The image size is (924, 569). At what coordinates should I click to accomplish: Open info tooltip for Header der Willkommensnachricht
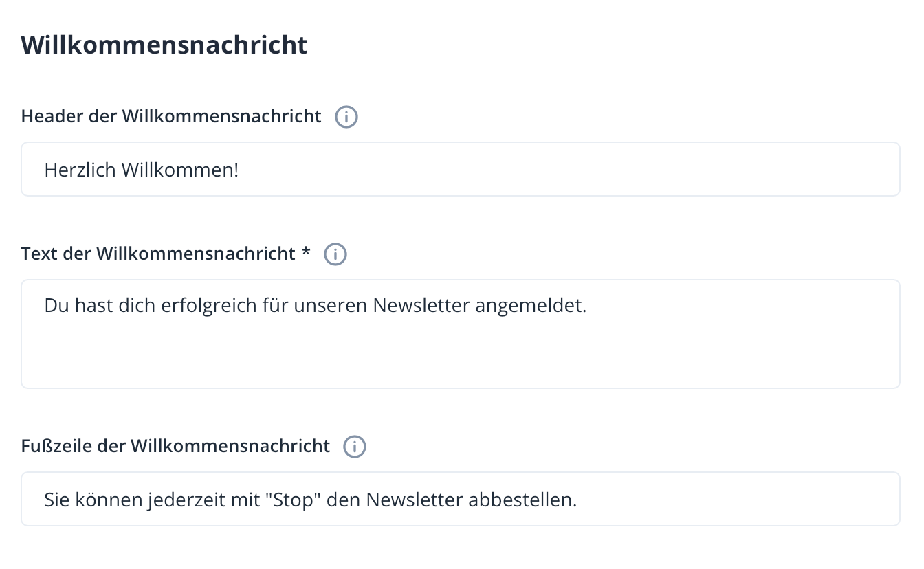click(346, 117)
